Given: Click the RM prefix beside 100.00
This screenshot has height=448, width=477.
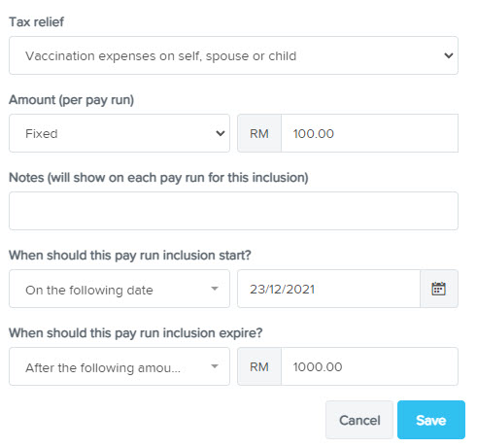Looking at the screenshot, I should 259,133.
